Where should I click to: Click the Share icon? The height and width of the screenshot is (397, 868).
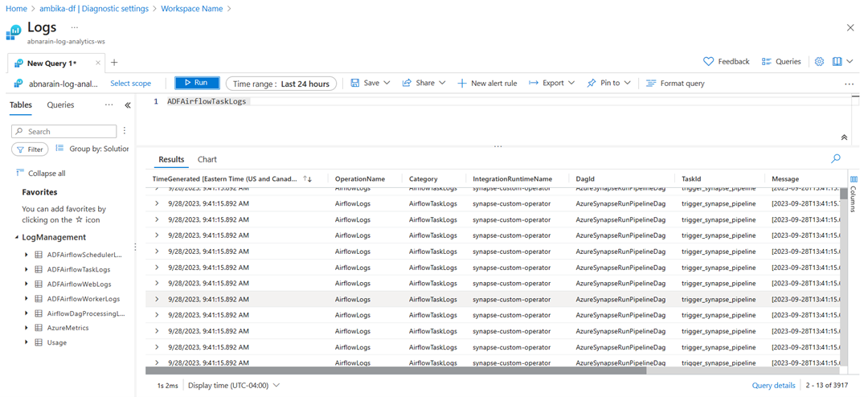(407, 83)
